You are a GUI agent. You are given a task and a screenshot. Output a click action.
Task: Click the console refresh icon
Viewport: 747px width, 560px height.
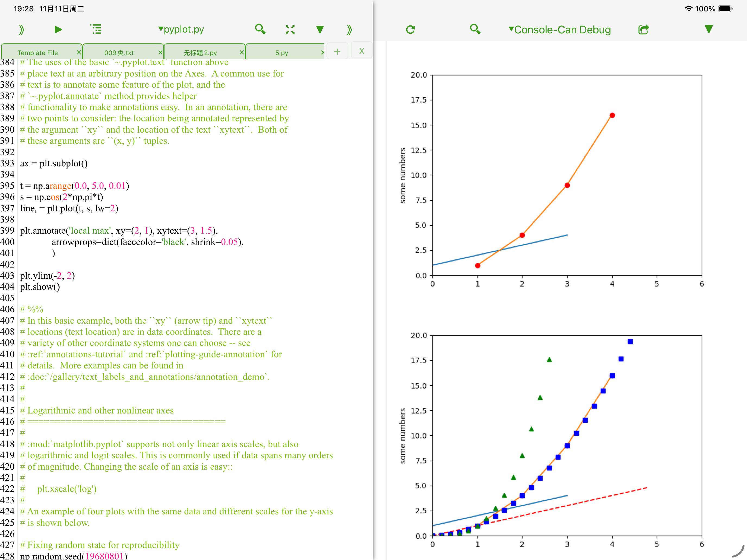[410, 30]
